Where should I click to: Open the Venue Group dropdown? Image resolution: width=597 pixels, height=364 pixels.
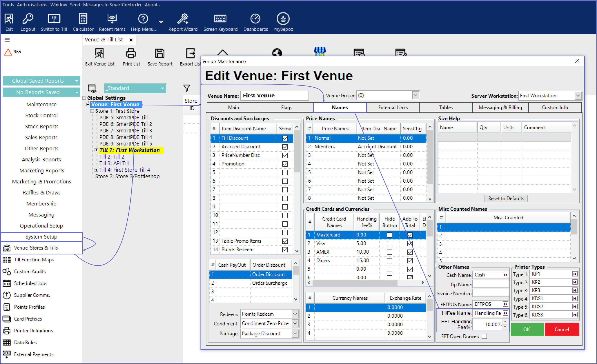coord(415,95)
